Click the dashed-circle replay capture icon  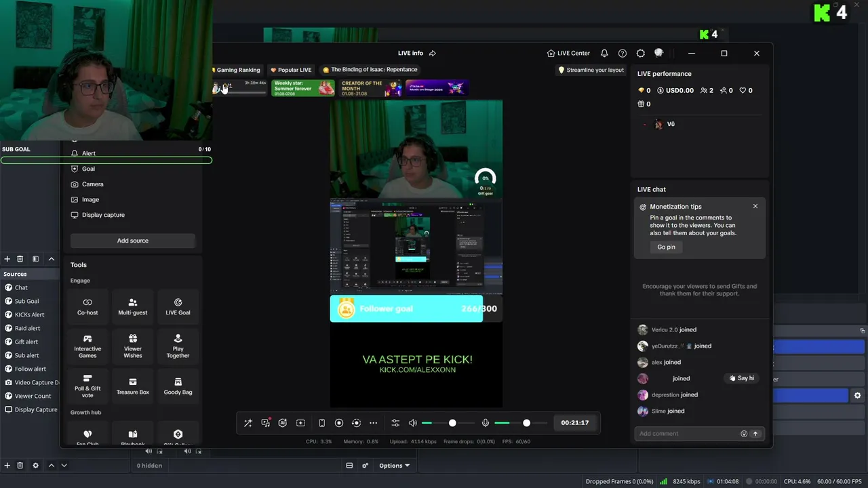[x=356, y=423]
